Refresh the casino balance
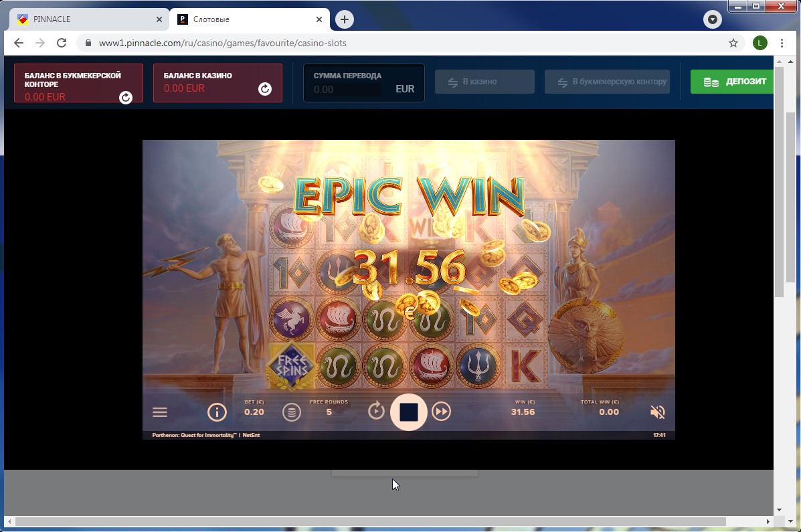 click(x=264, y=89)
